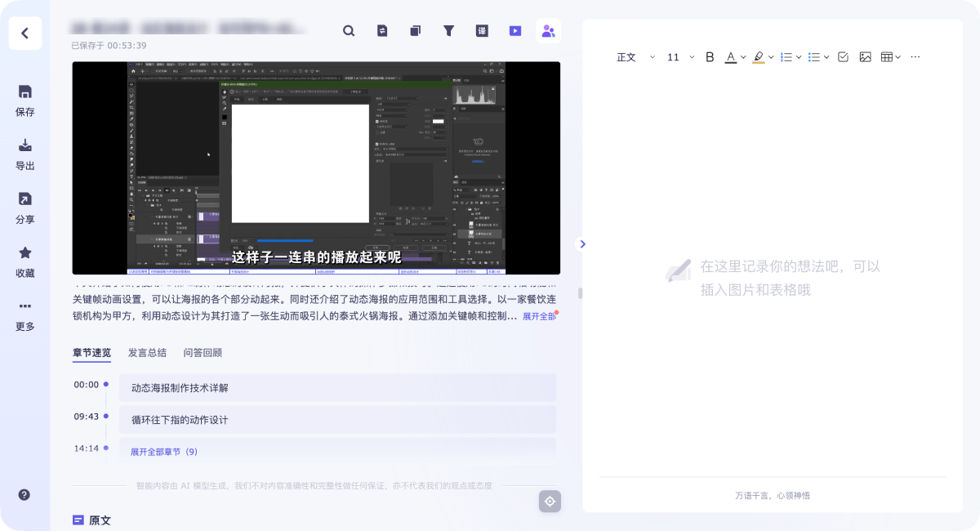Screen dimensions: 980x531
Task: Open chapter 循环往下指的动作设计
Action: click(x=337, y=420)
